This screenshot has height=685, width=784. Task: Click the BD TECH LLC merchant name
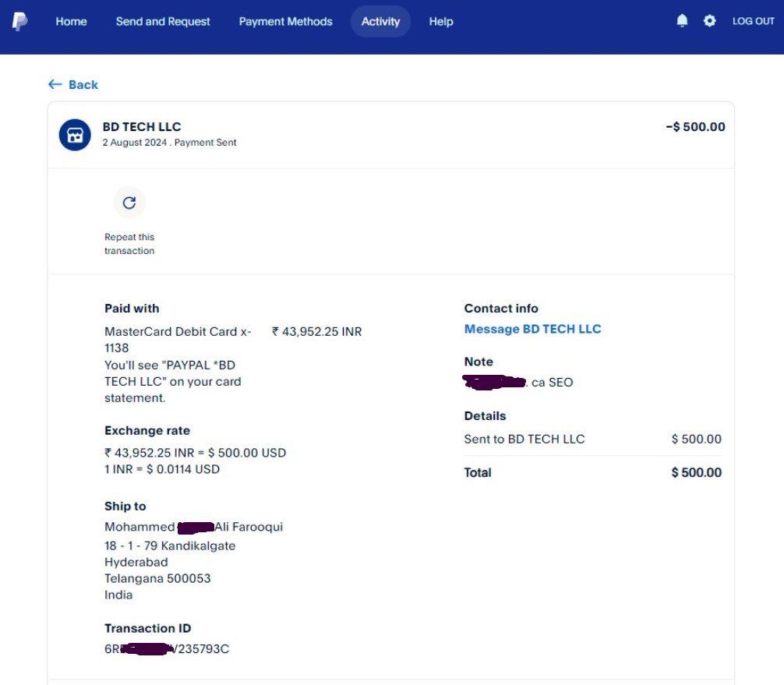coord(142,126)
